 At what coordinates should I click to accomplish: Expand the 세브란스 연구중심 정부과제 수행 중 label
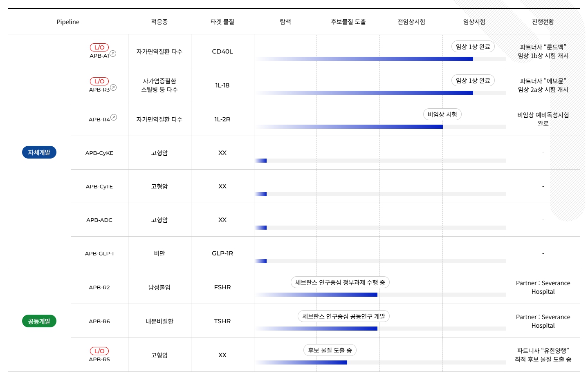click(340, 282)
